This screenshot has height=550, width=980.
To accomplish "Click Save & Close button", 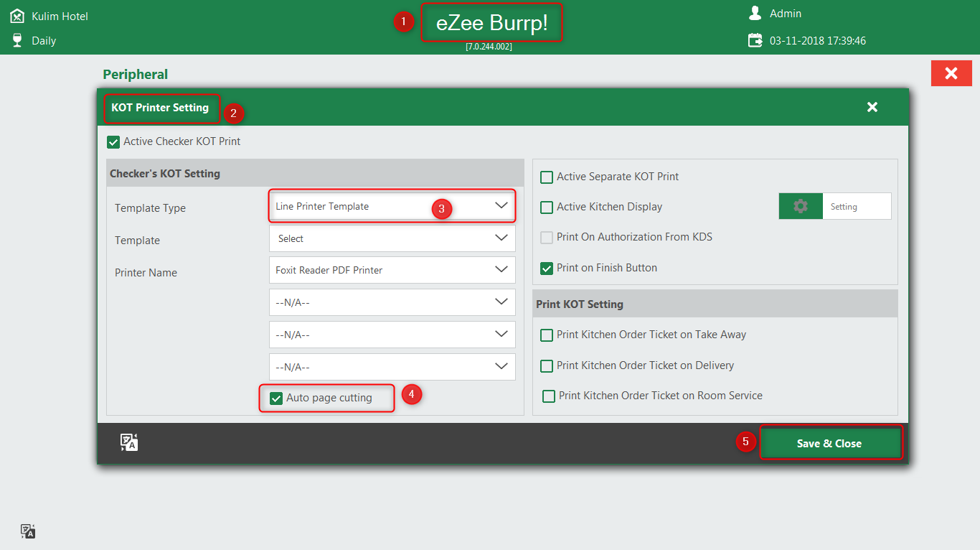I will (829, 443).
